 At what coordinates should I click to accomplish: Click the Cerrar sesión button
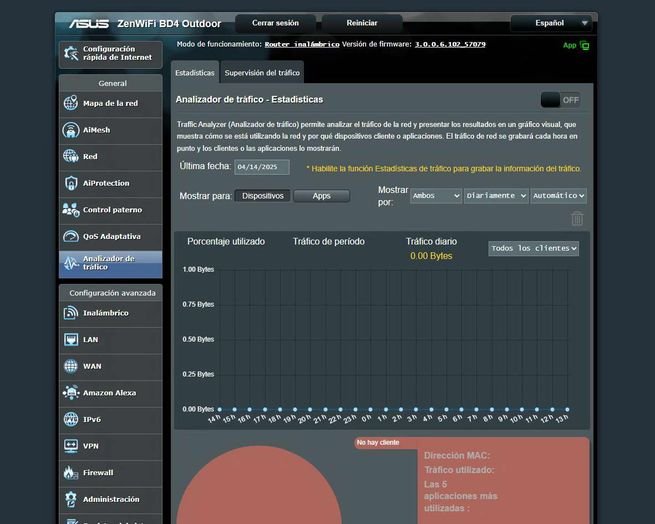click(x=275, y=23)
